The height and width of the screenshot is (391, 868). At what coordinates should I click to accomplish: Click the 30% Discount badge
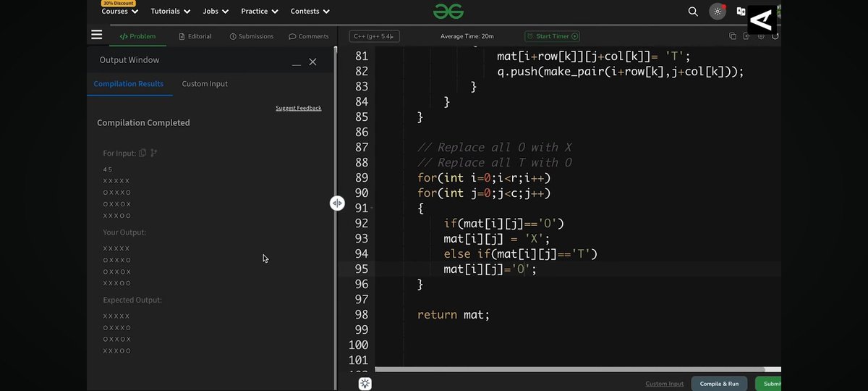click(x=120, y=3)
